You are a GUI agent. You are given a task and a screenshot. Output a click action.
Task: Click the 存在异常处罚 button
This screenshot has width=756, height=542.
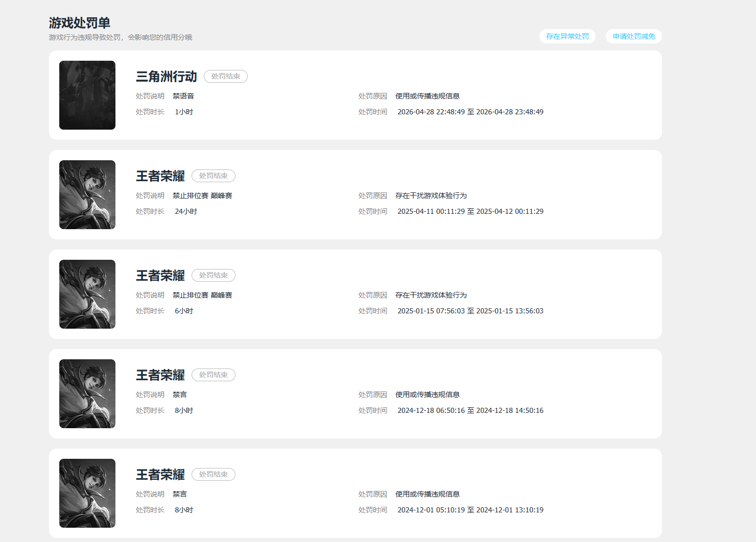(x=568, y=36)
